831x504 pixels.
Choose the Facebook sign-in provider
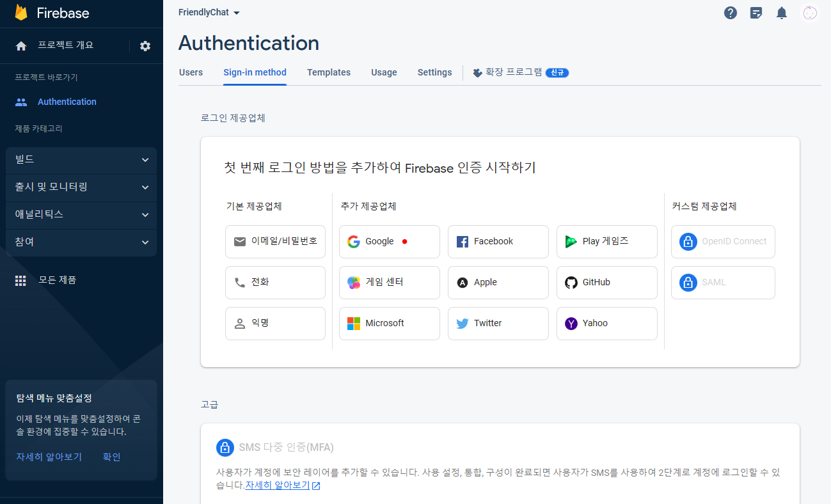click(x=498, y=242)
